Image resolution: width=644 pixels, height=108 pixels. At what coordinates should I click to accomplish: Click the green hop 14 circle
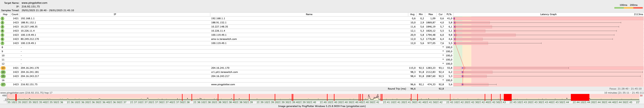[x=3, y=72]
